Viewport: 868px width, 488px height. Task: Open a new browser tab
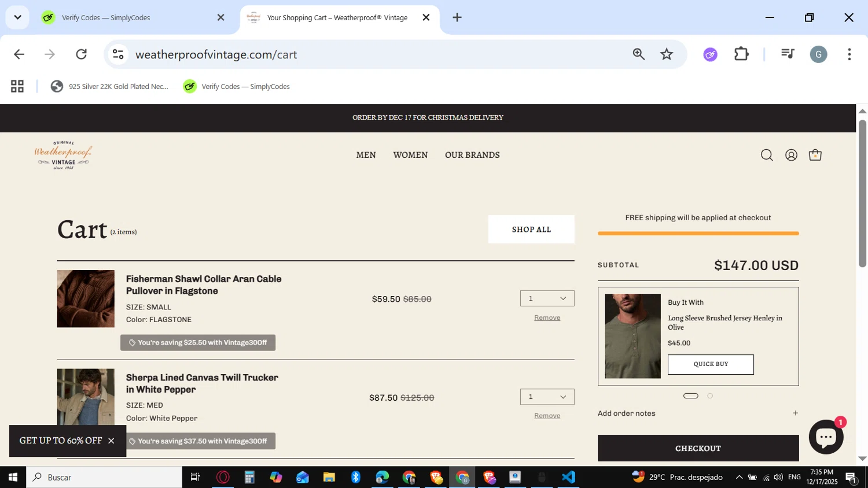point(457,17)
